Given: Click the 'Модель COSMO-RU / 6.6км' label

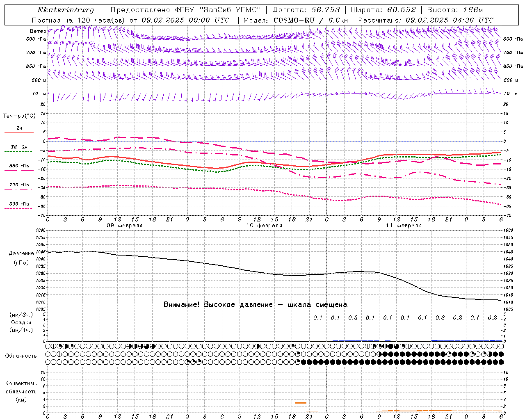Looking at the screenshot, I should [296, 20].
